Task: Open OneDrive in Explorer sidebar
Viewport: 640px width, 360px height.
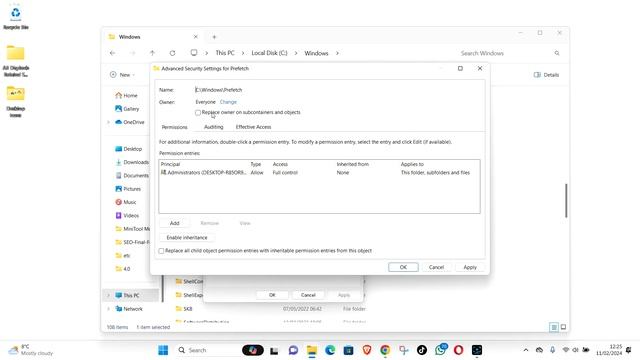Action: [130, 122]
